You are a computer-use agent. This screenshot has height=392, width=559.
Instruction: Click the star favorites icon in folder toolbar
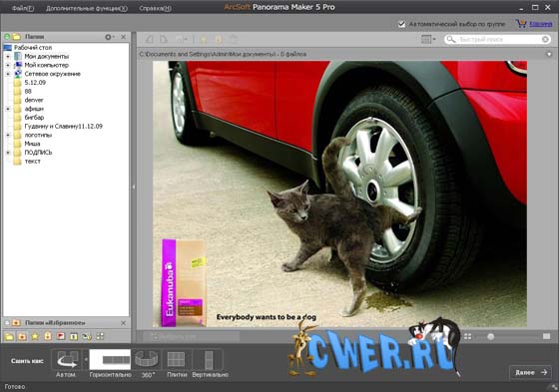click(x=35, y=336)
